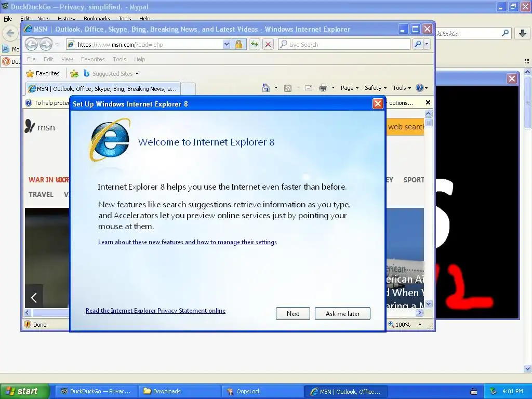Open IE recent pages dropdown arrow
This screenshot has width=532, height=399.
point(57,45)
